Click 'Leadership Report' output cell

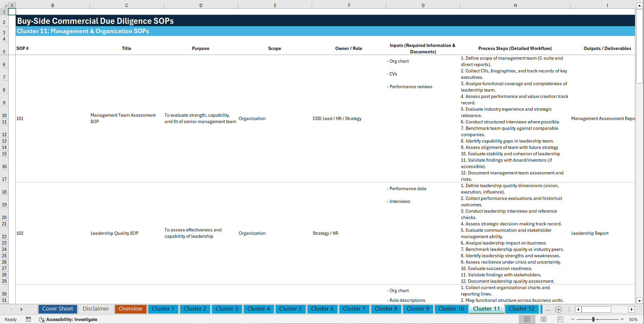590,233
